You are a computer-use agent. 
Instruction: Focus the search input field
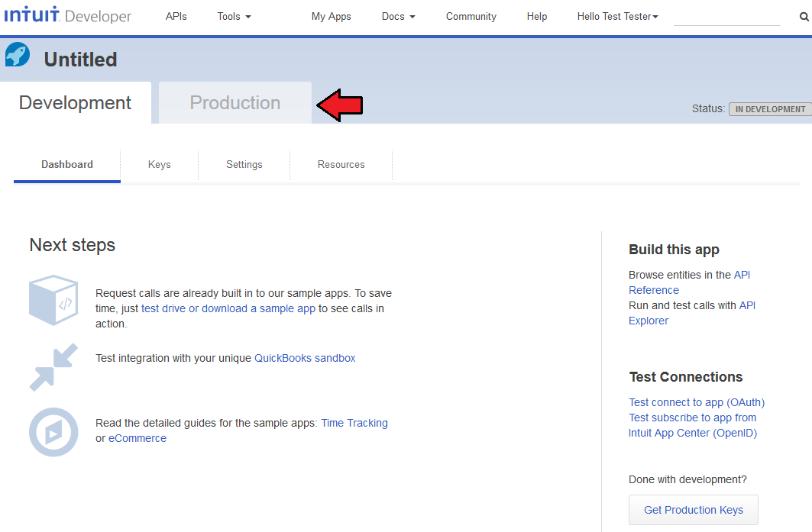point(727,17)
